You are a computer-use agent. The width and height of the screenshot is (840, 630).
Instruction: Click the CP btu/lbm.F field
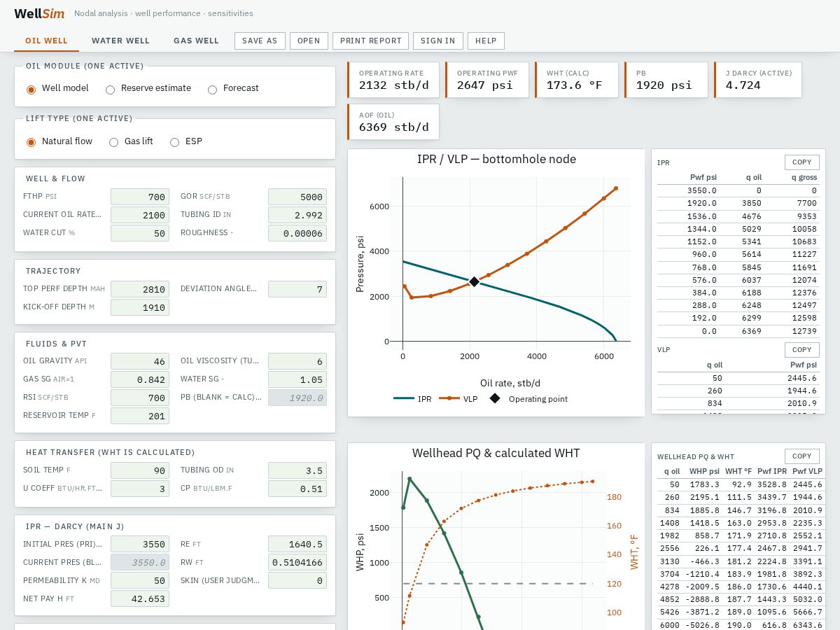[x=297, y=489]
